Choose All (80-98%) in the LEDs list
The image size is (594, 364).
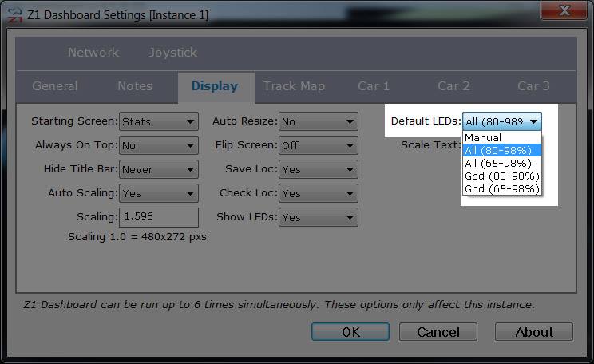point(502,150)
